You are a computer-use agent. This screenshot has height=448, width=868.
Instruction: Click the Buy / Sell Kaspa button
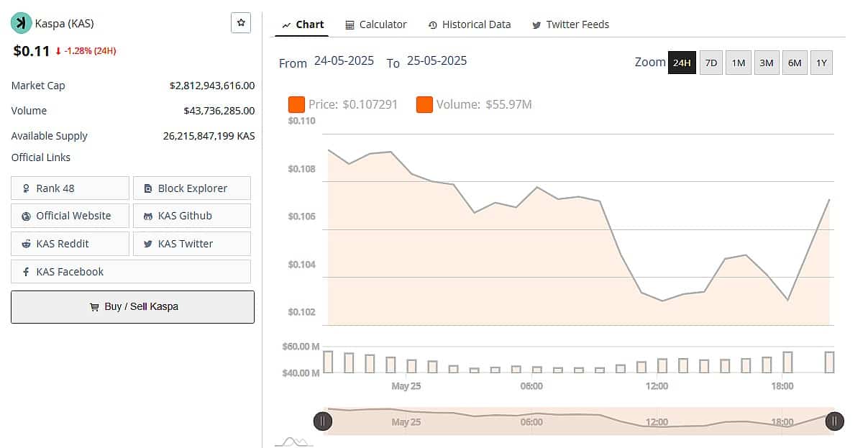(x=132, y=307)
